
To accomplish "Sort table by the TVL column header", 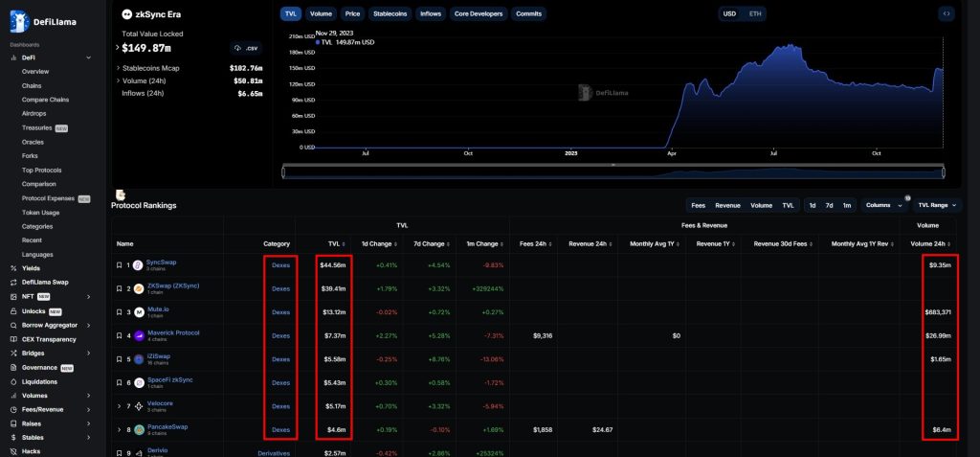I will click(334, 243).
